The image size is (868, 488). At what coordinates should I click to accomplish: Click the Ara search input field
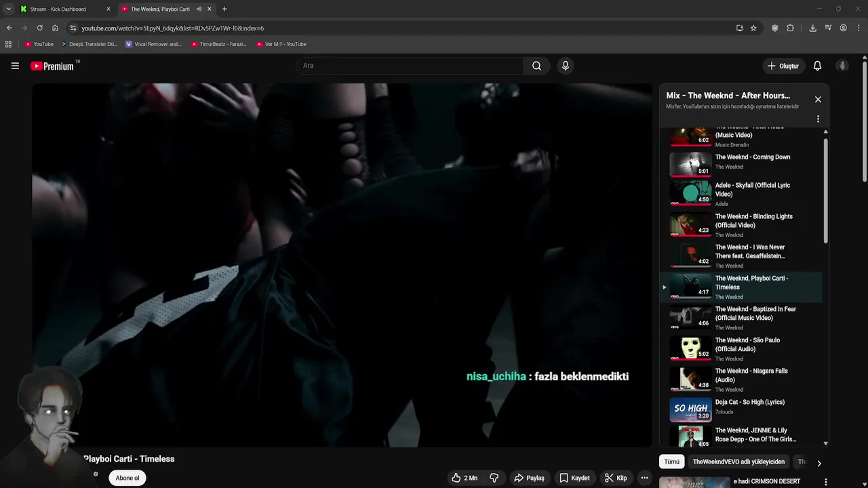click(410, 66)
